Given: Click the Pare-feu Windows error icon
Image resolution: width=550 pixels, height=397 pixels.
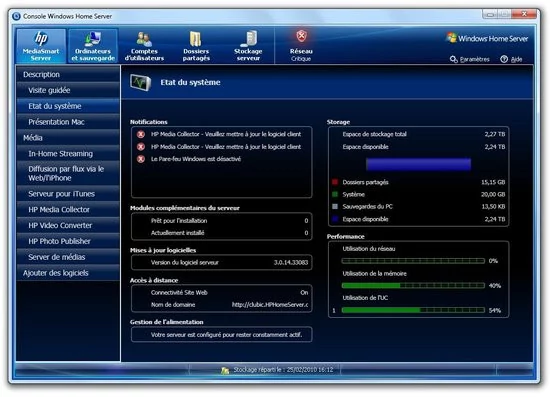Looking at the screenshot, I should click(x=141, y=159).
